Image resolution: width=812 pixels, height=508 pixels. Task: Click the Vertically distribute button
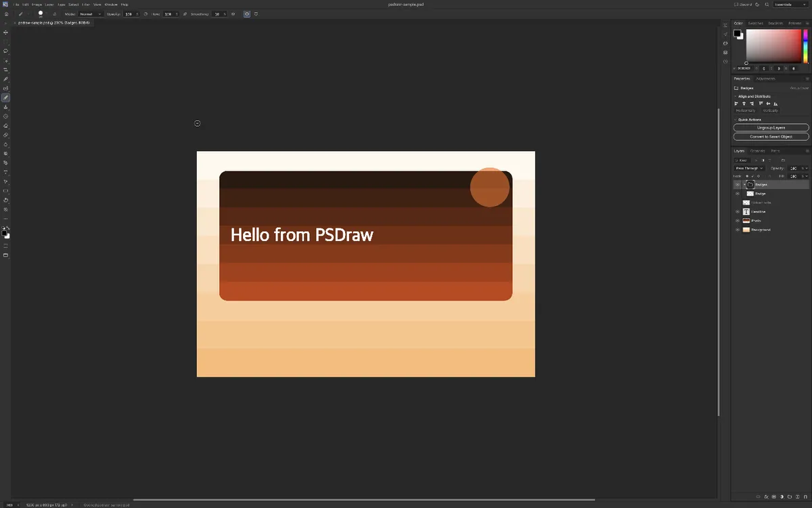pyautogui.click(x=771, y=110)
